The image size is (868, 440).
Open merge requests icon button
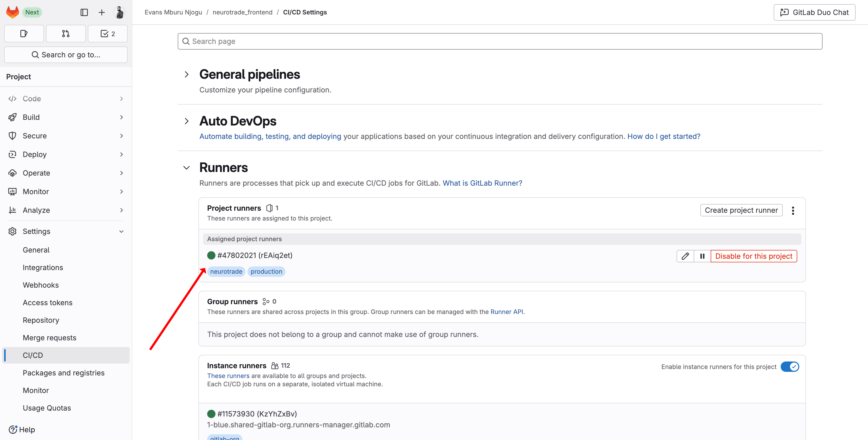[66, 34]
